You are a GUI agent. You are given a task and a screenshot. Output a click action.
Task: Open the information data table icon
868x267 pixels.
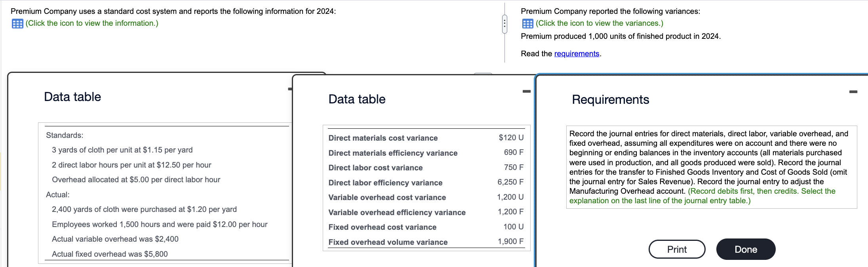(x=17, y=24)
